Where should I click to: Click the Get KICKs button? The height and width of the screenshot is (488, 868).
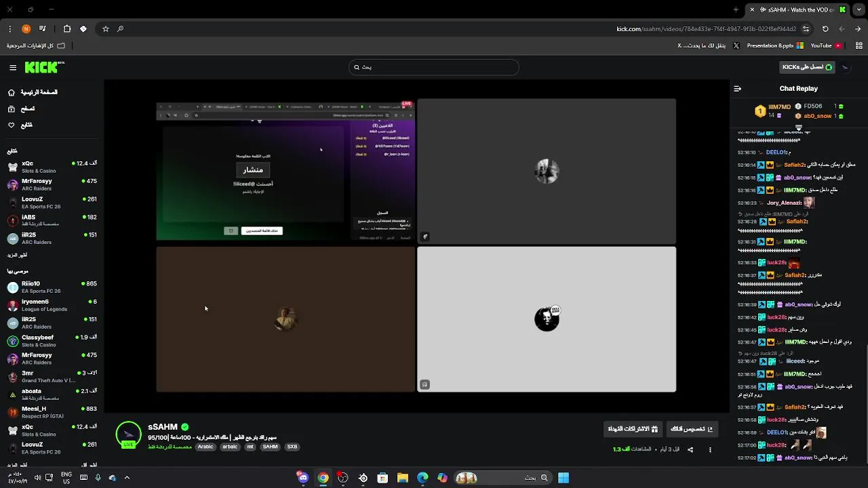807,67
